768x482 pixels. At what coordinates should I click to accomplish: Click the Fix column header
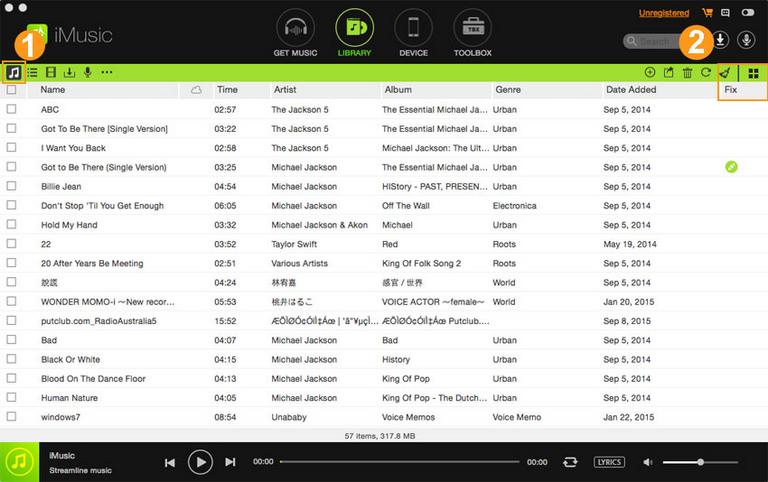pos(731,90)
